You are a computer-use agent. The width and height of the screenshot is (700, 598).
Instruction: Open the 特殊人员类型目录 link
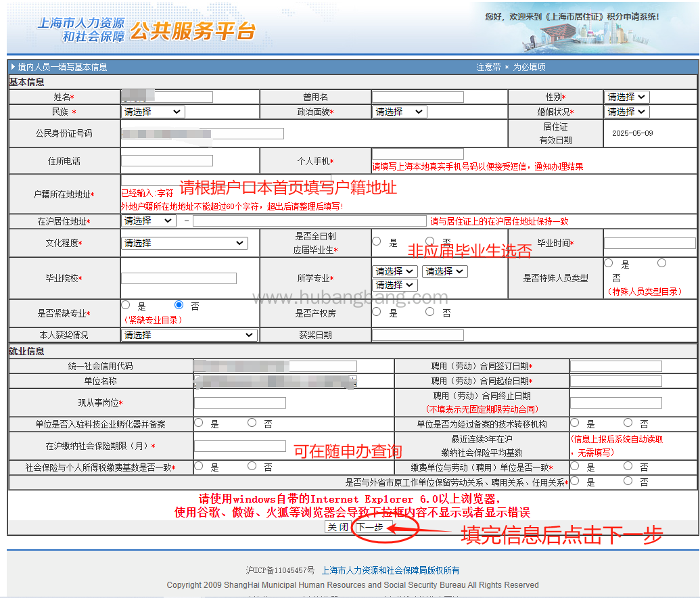pyautogui.click(x=643, y=292)
